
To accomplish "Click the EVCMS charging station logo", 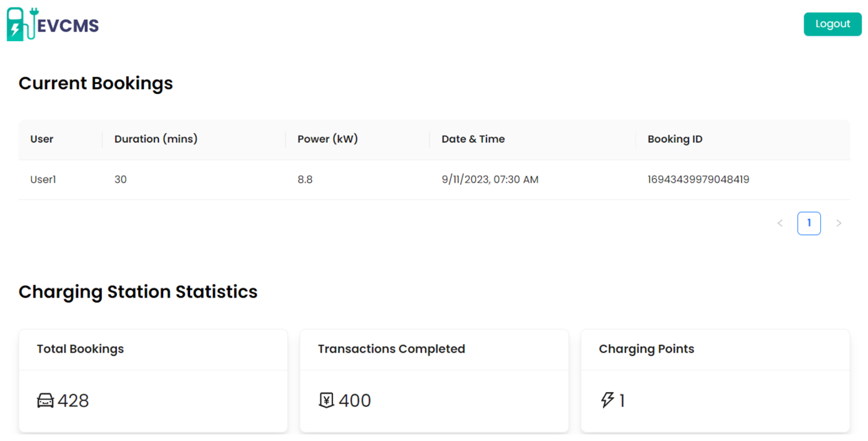I will pyautogui.click(x=53, y=24).
